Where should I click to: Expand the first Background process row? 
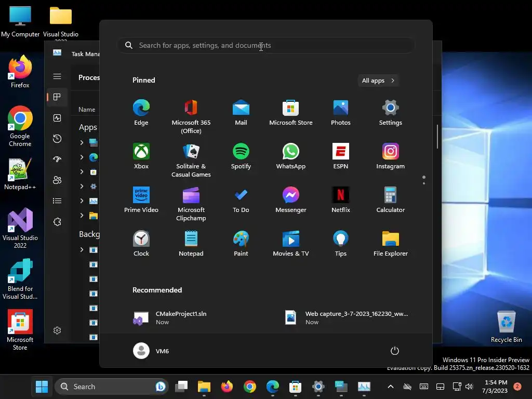click(82, 250)
